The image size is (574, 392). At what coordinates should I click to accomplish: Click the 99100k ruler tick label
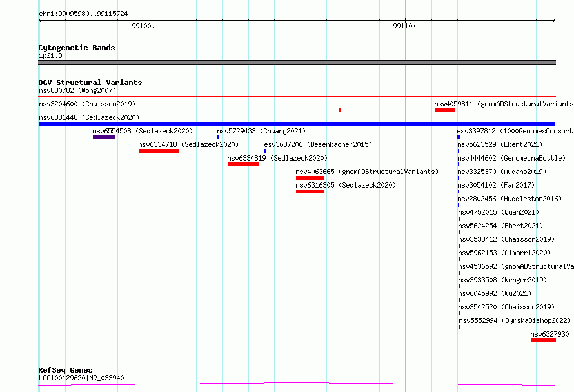(143, 26)
